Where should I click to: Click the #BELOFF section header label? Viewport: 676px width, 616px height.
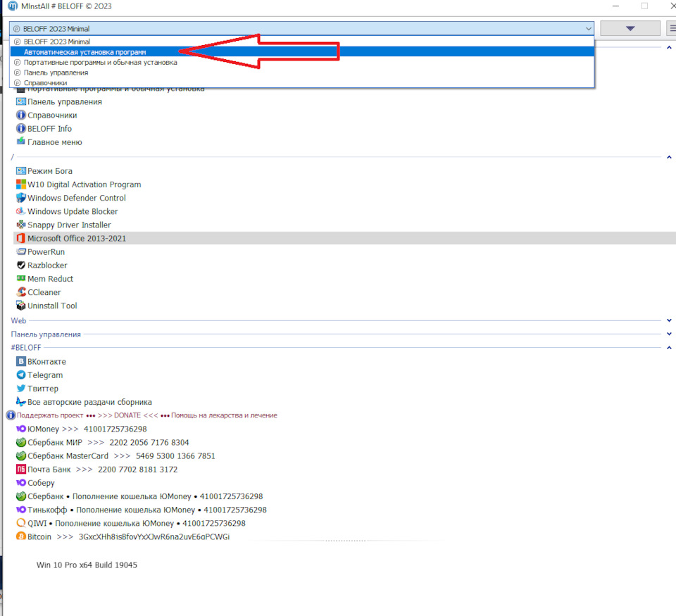click(x=26, y=347)
